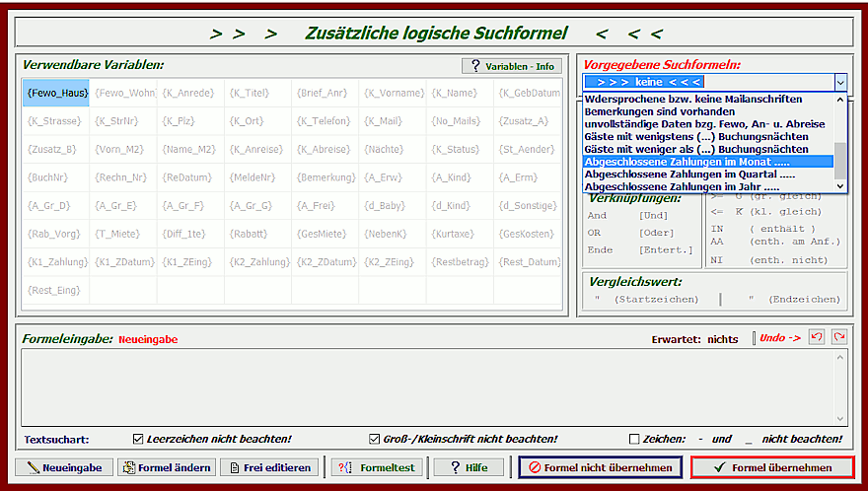The height and width of the screenshot is (491, 868).
Task: Collapse the Vorgegebene Suchformeln dropdown arrow
Action: tap(839, 83)
